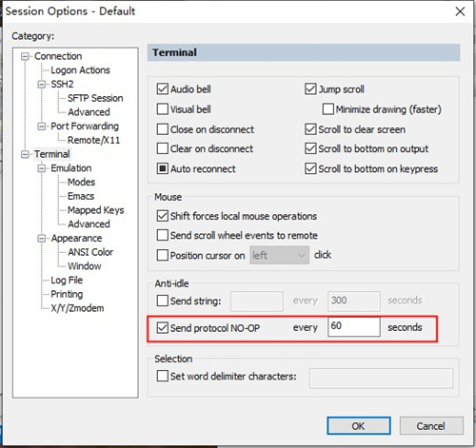Collapse the Appearance tree node
Image resolution: width=476 pixels, height=448 pixels.
(41, 238)
